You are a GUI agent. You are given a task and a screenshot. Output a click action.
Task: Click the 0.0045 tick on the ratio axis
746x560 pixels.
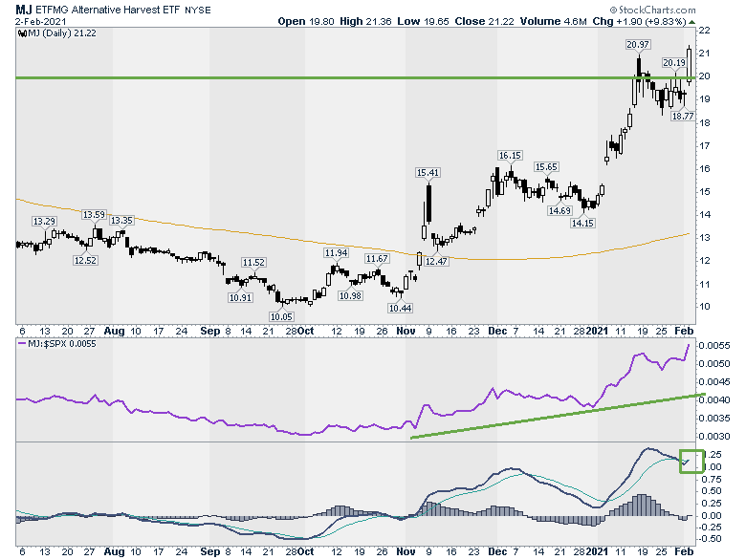tap(714, 381)
